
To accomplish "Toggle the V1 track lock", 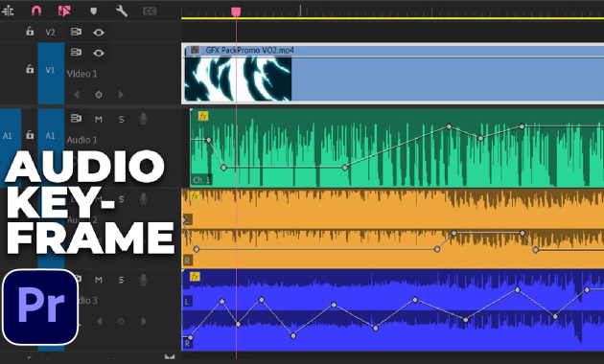I will [x=30, y=69].
